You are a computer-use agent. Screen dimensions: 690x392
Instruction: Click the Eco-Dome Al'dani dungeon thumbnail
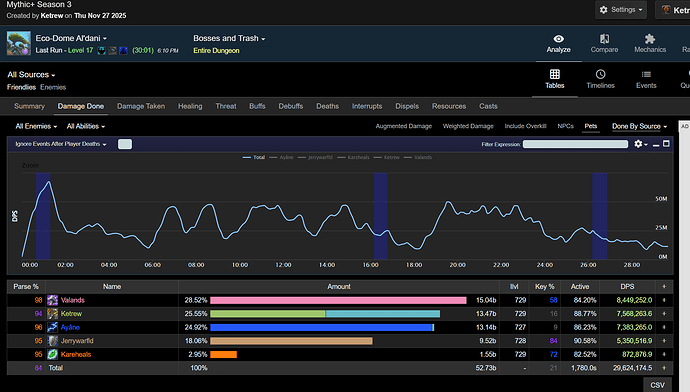click(18, 43)
